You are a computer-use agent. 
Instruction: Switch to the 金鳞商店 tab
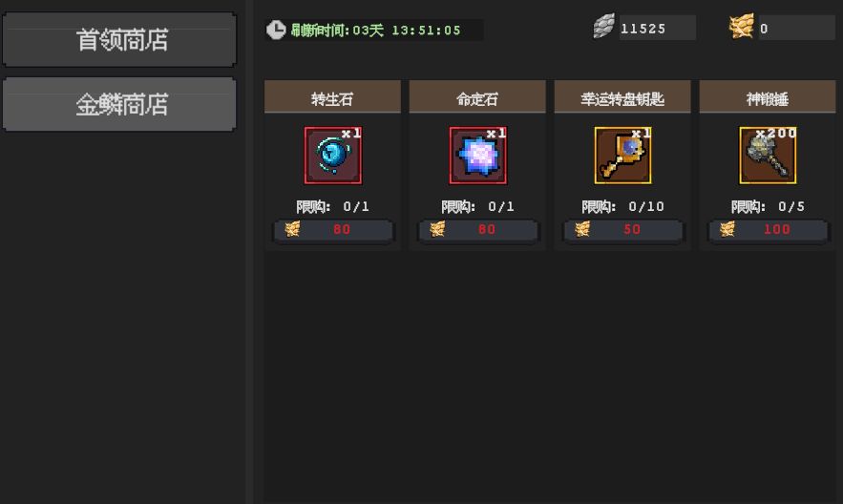pos(119,104)
